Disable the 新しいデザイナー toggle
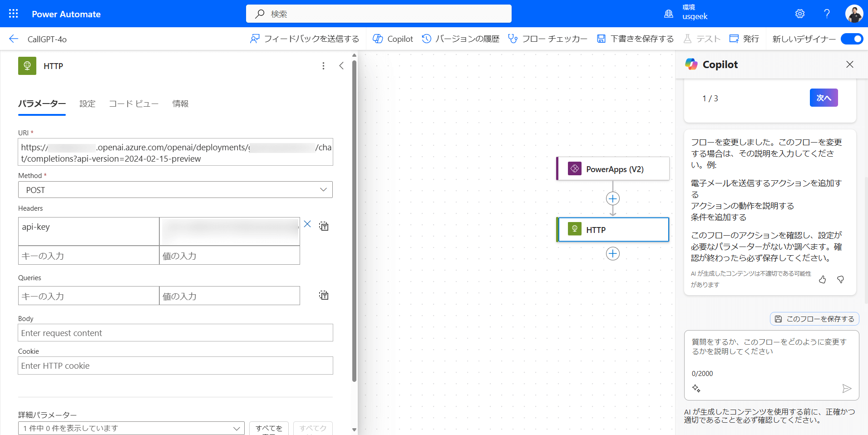 click(x=851, y=39)
